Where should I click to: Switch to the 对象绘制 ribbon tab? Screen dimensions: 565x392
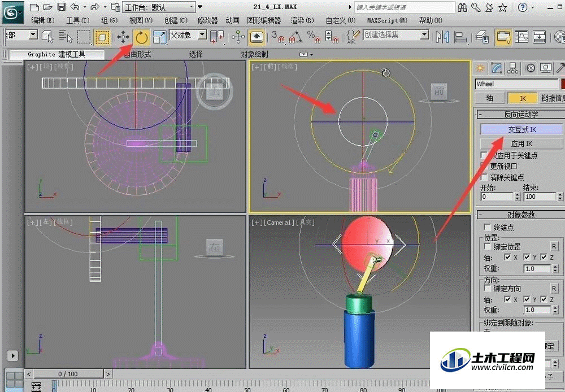coord(254,54)
